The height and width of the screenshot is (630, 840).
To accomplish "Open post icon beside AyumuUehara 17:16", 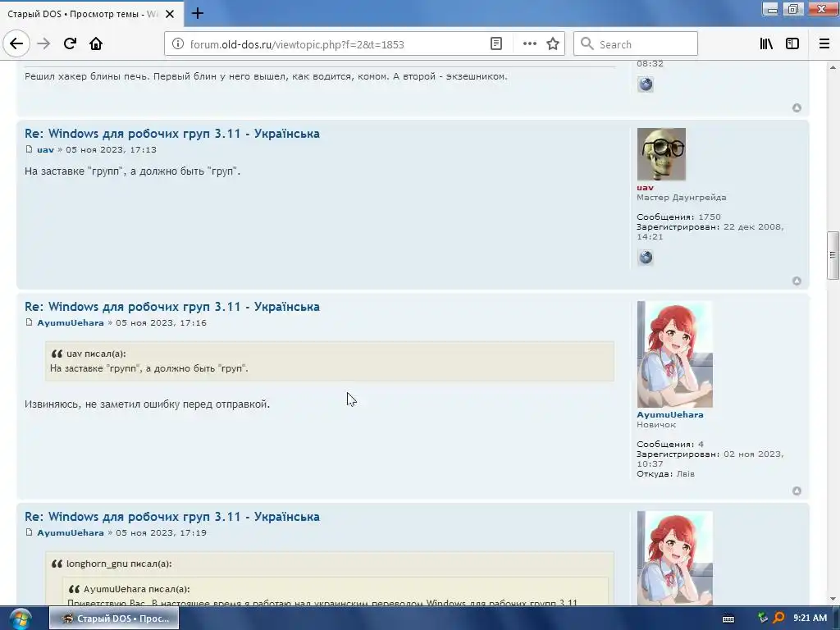I will pos(29,322).
